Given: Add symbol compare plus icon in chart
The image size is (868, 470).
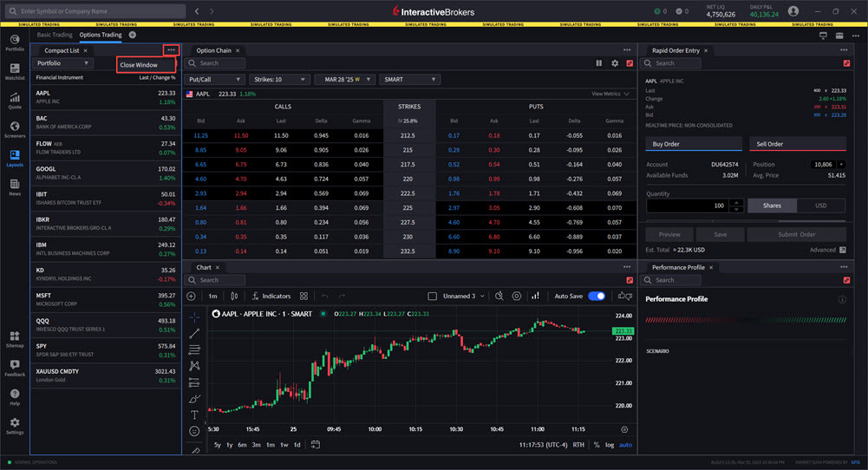Looking at the screenshot, I should [191, 297].
